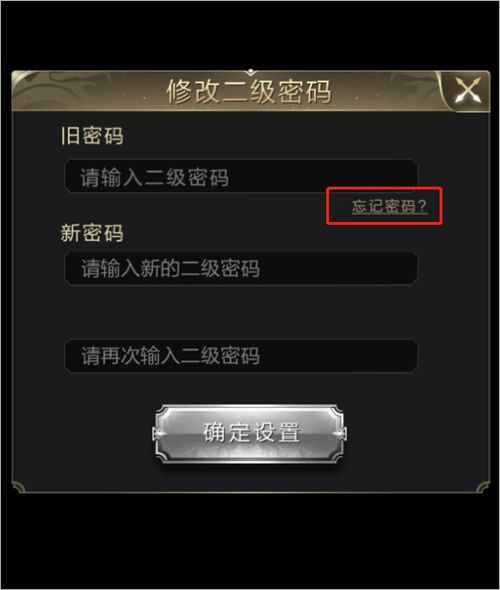
Task: Click the 请输入二级密码 old password field
Action: click(x=241, y=176)
